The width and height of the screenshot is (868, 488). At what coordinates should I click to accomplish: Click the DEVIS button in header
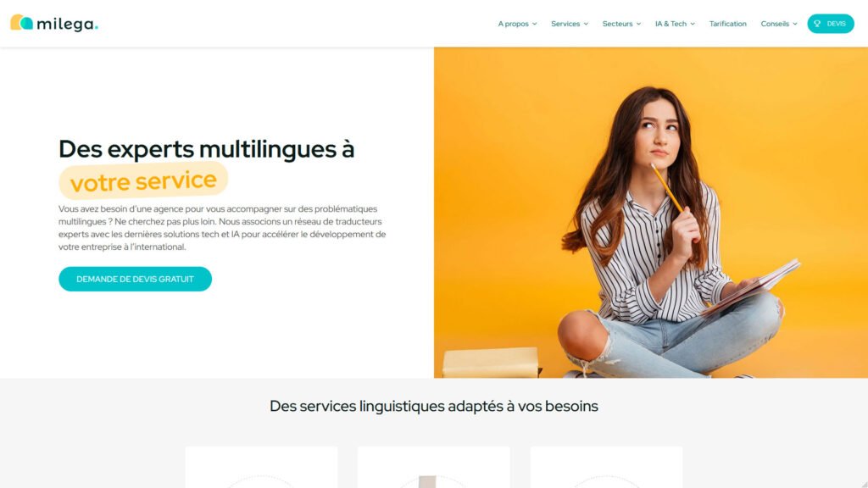click(x=831, y=24)
